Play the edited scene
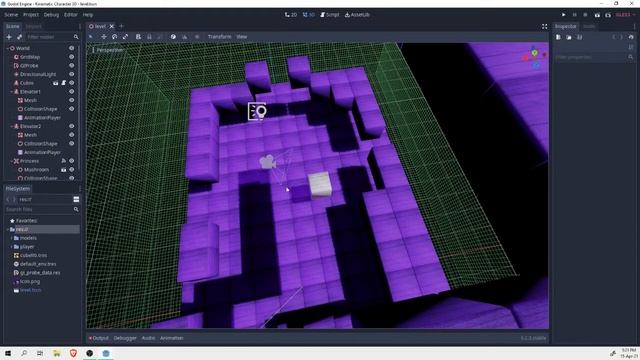This screenshot has height=360, width=640. [x=597, y=15]
